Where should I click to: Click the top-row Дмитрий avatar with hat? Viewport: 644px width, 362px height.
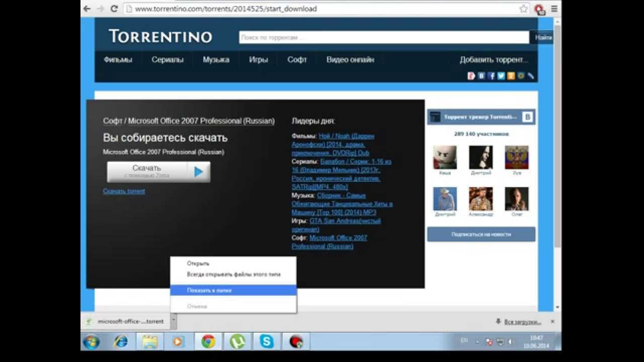pos(480,157)
